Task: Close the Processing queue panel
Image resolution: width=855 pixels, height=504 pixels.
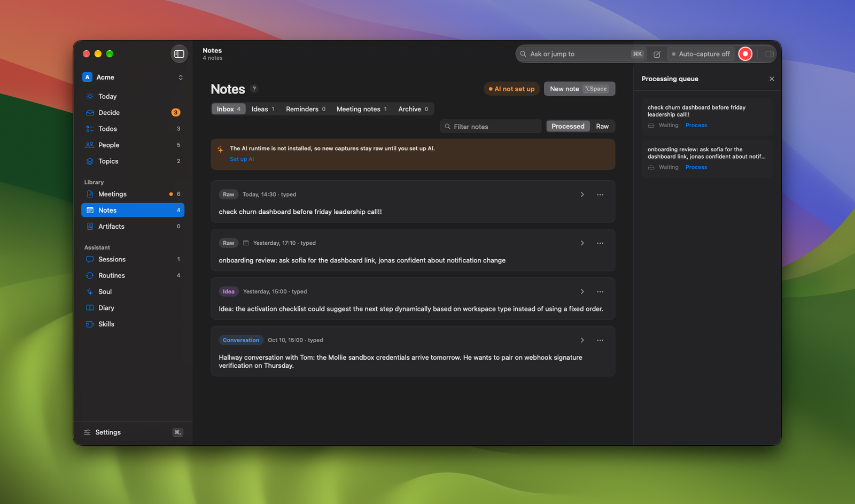Action: (772, 79)
